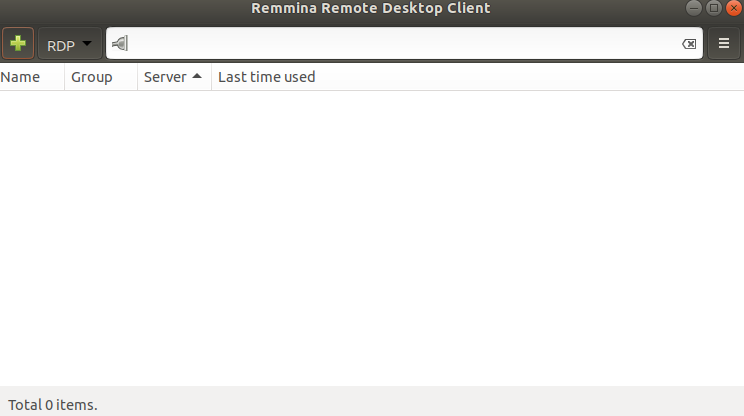
Task: Click the Server column header text
Action: 165,77
